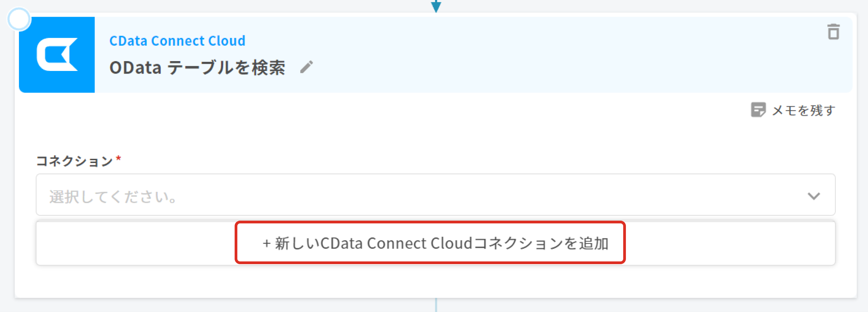
Task: Click the red required asterisk beside コネクション
Action: pos(118,158)
